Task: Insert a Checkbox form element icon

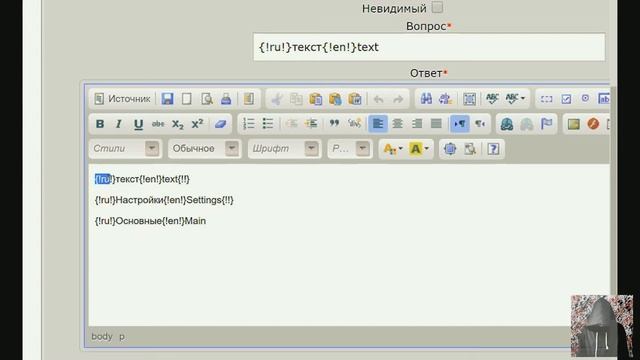Action: 566,99
